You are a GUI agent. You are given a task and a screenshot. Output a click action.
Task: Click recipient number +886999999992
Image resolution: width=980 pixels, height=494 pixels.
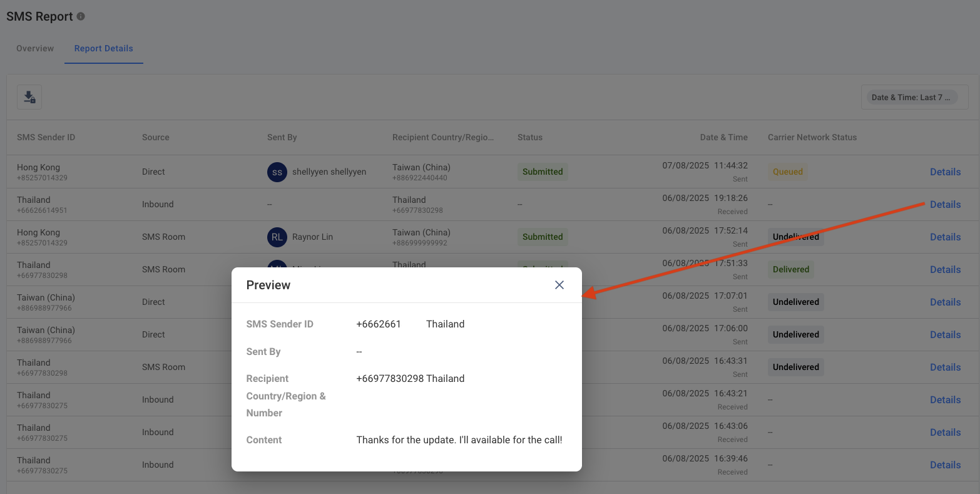coord(420,243)
